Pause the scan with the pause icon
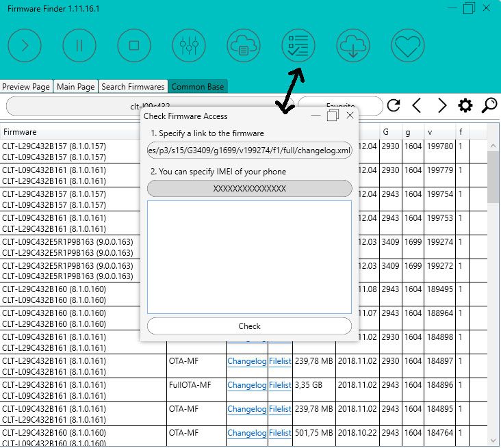The height and width of the screenshot is (448, 501). click(x=79, y=45)
